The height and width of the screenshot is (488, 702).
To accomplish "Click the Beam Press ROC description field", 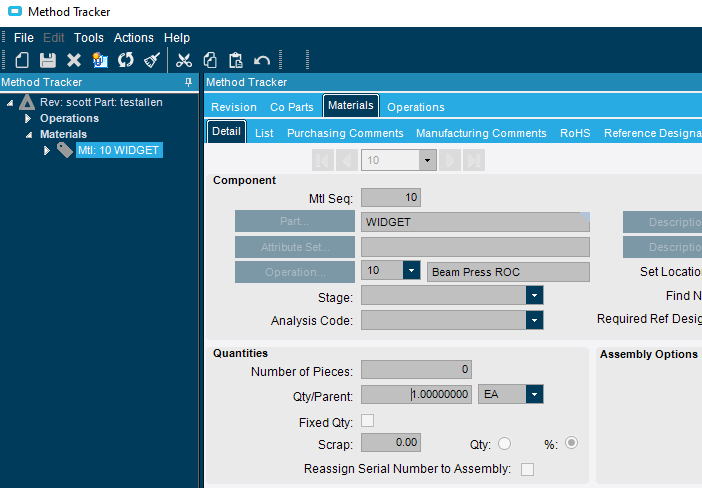I will tap(508, 272).
